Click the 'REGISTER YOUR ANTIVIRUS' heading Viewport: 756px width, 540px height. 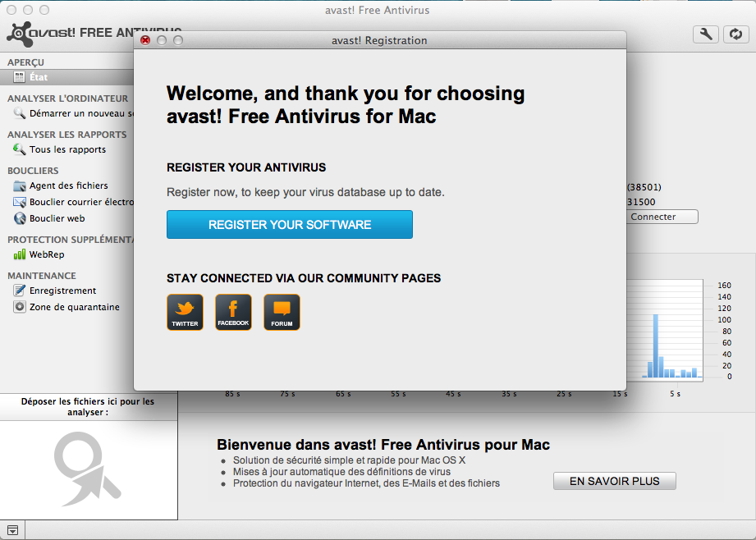point(246,167)
